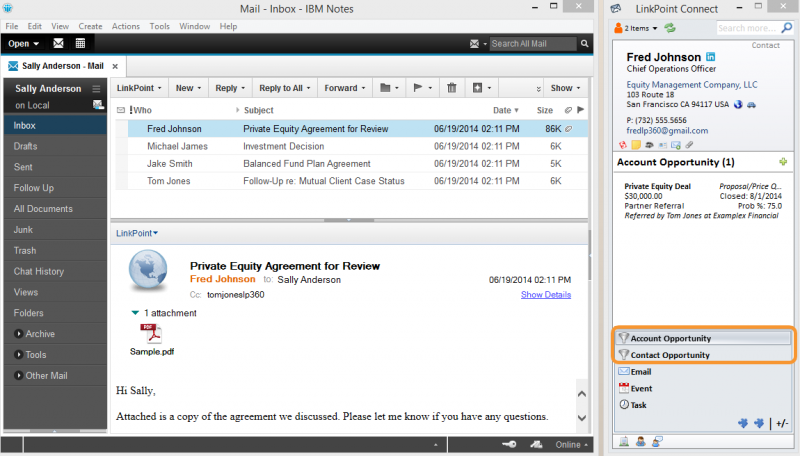Click the search magnifier next to Search All Mail
The width and height of the screenshot is (800, 456).
tap(585, 44)
